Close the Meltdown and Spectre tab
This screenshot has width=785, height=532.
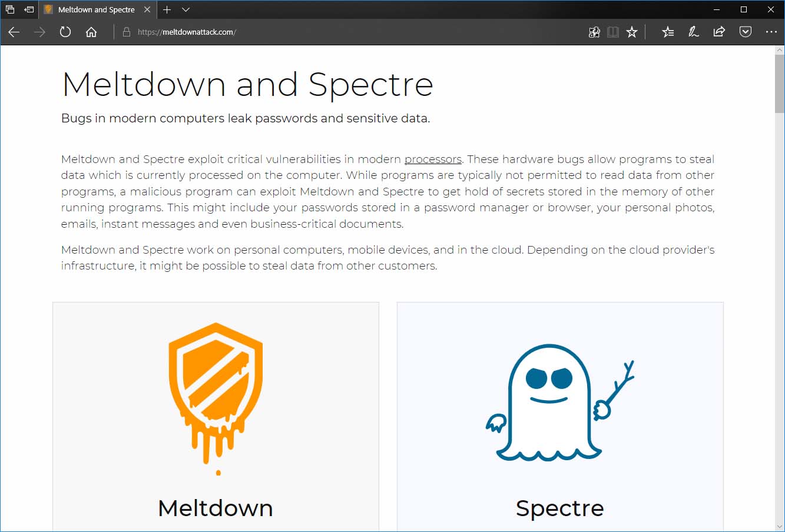(147, 9)
